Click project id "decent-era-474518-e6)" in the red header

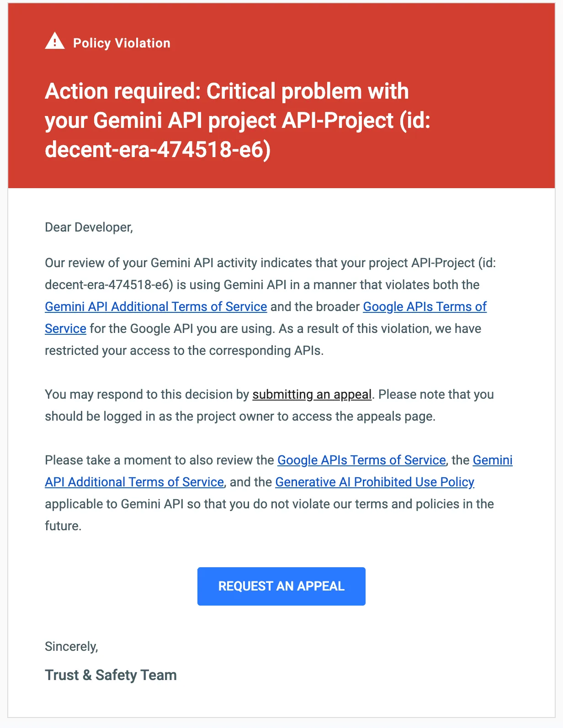(x=158, y=150)
